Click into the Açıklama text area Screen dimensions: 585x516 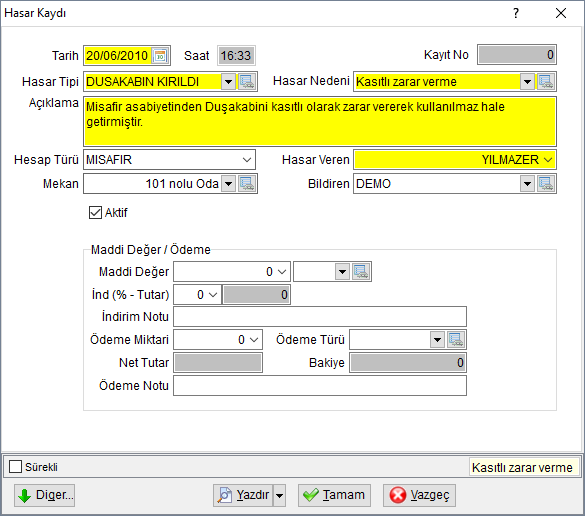pos(320,121)
